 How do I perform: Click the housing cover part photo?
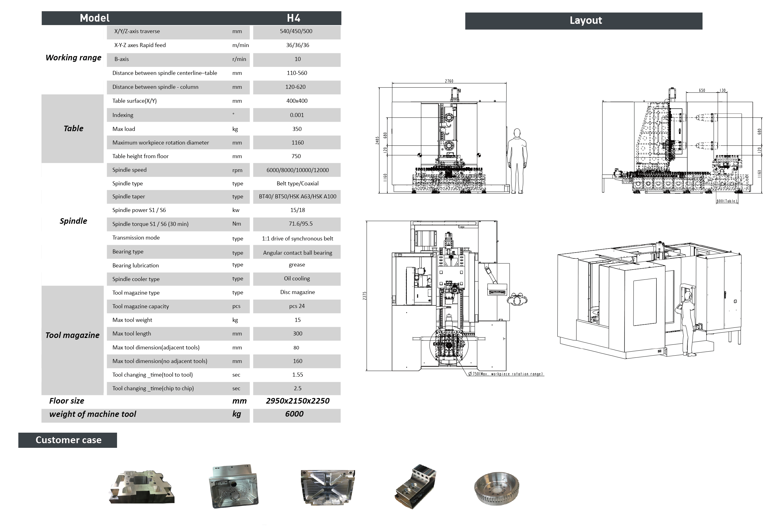tap(234, 486)
